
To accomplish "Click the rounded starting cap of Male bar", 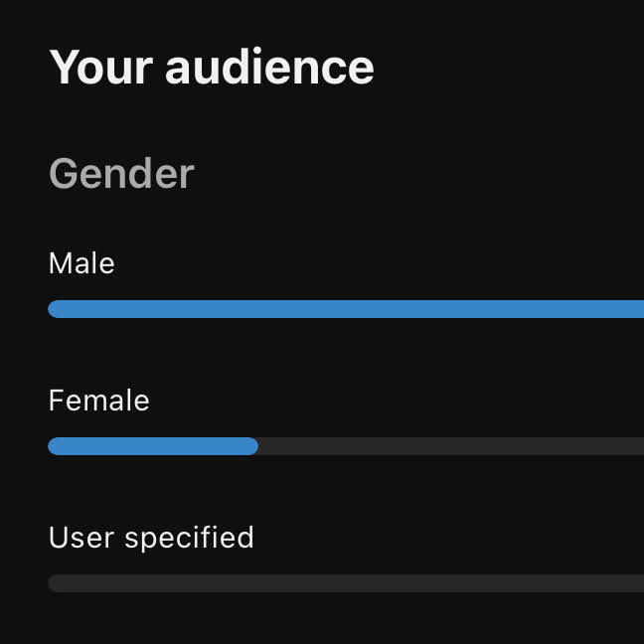I will (55, 309).
